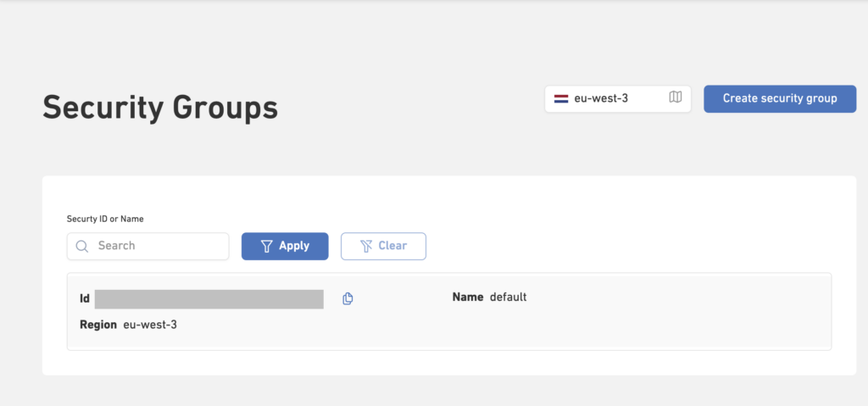868x406 pixels.
Task: Click the Netherlands flag icon
Action: [x=561, y=99]
